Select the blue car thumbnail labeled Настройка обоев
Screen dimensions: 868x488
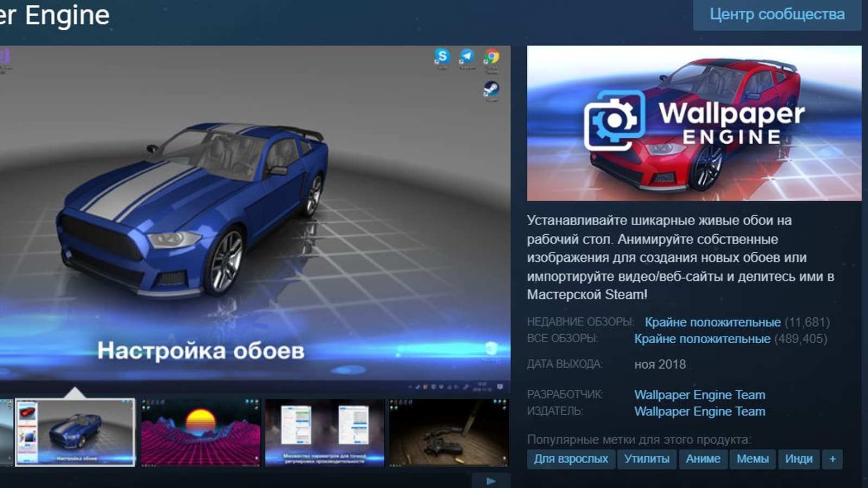coord(75,432)
